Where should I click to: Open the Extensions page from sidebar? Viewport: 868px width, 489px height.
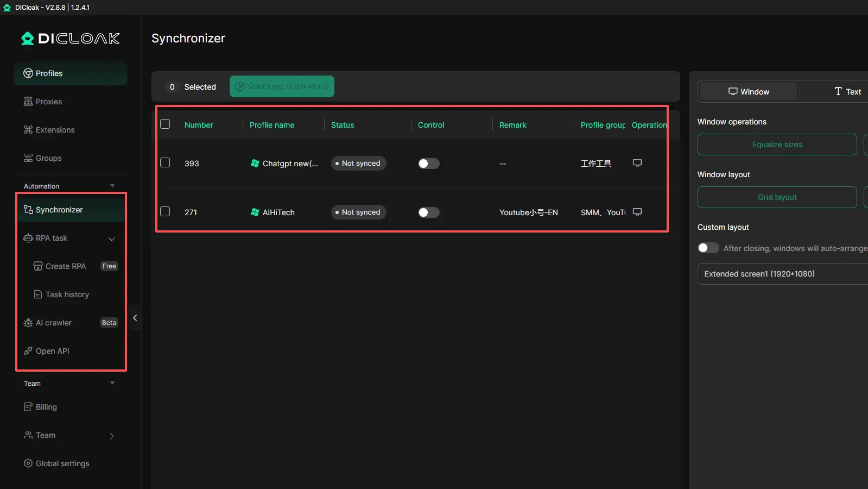[x=55, y=130]
